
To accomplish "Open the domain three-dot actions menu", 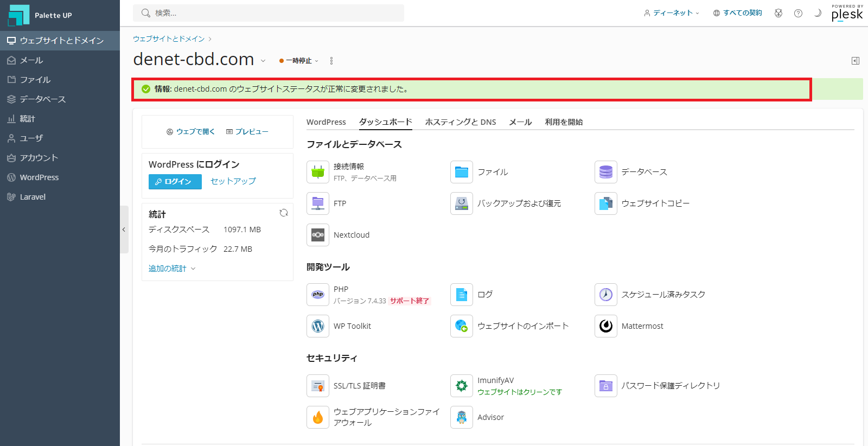I will tap(331, 61).
